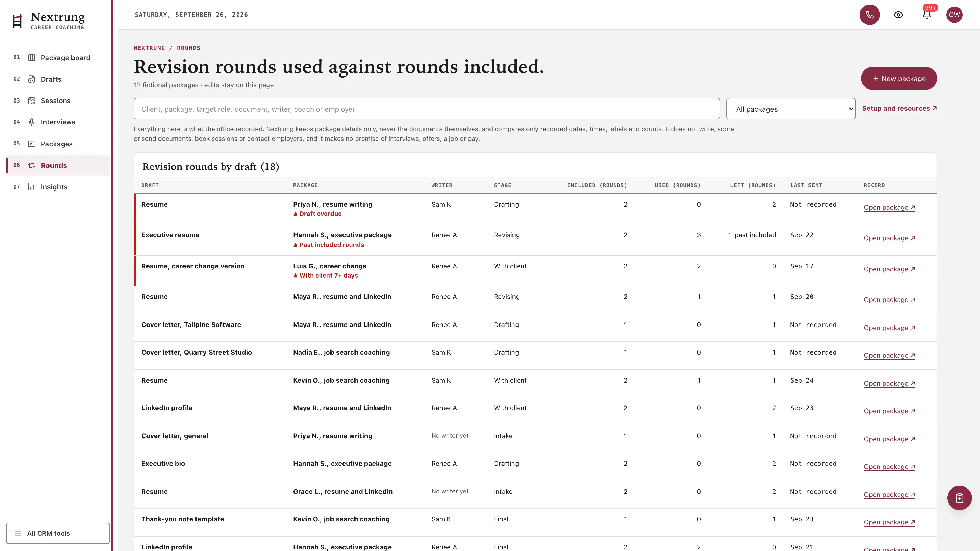Viewport: 980px width, 551px height.
Task: Click the NEXTRUNG breadcrumb
Action: tap(149, 48)
